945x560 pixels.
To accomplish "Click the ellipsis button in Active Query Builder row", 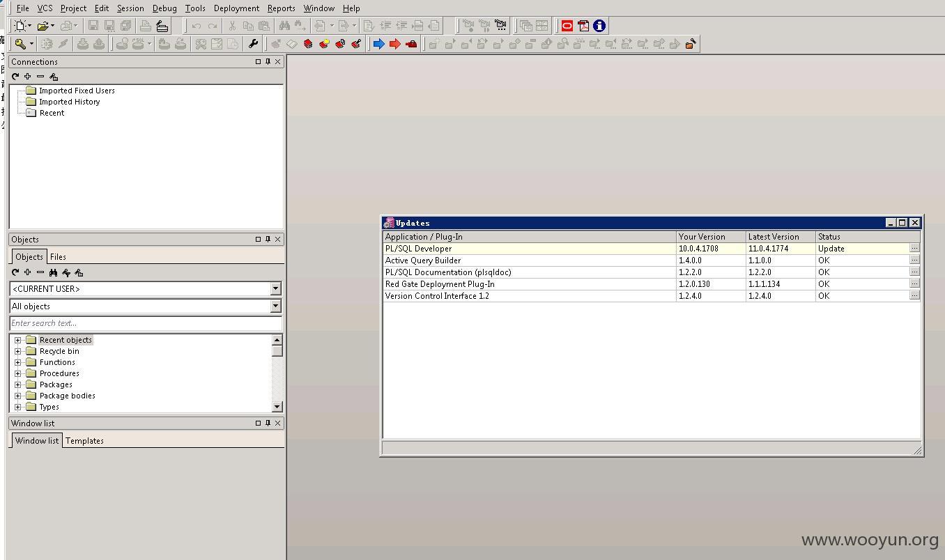I will coord(914,260).
